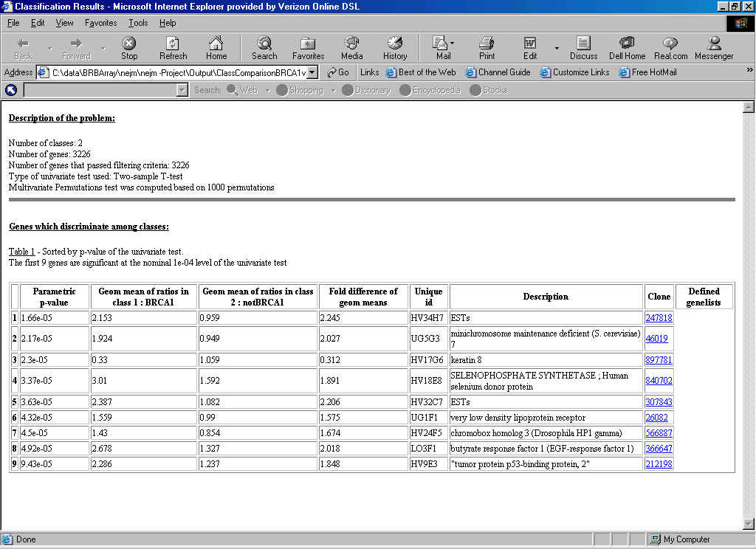Open the Mail button dropdown arrow

tap(453, 44)
